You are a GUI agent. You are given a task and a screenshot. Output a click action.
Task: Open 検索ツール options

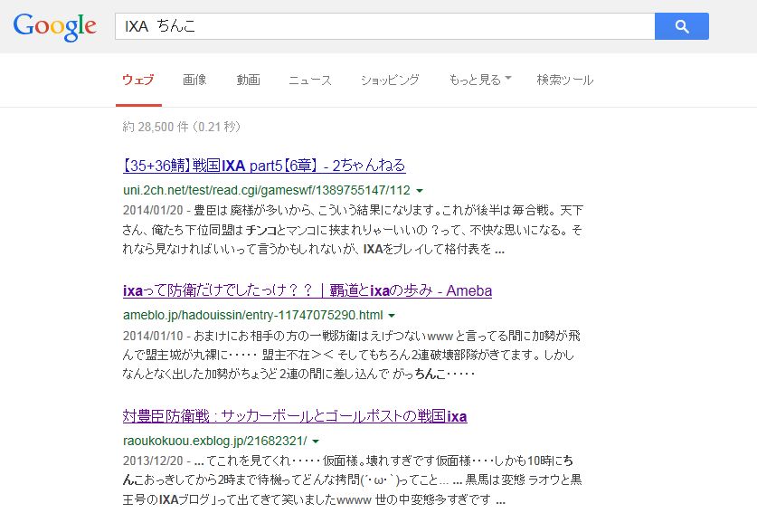click(565, 80)
